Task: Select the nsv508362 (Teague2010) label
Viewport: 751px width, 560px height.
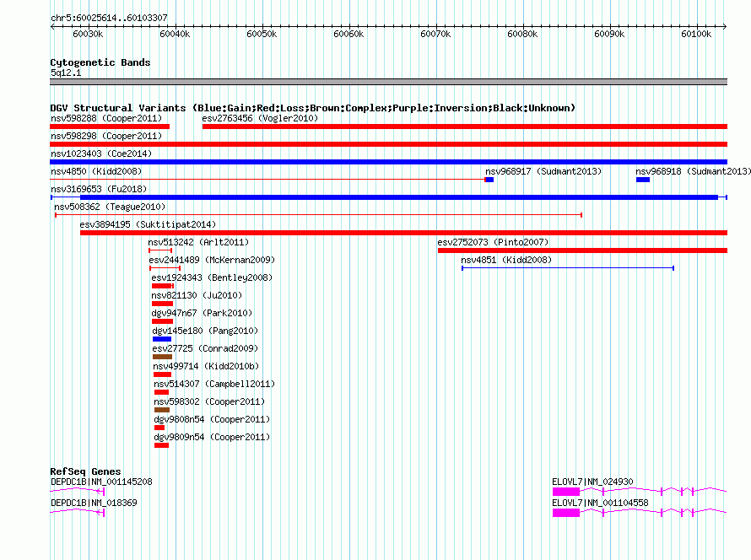Action: click(x=110, y=207)
